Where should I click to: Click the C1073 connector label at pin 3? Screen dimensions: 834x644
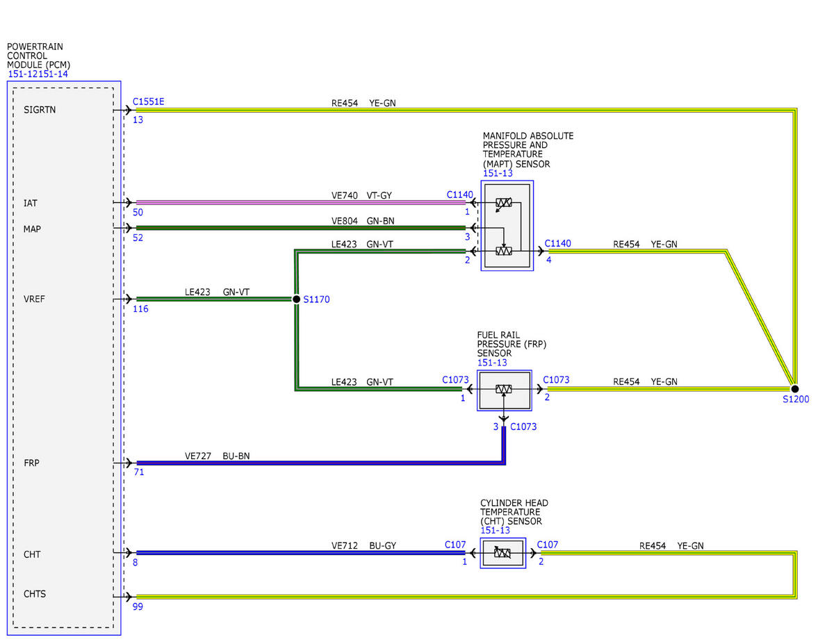tap(523, 427)
